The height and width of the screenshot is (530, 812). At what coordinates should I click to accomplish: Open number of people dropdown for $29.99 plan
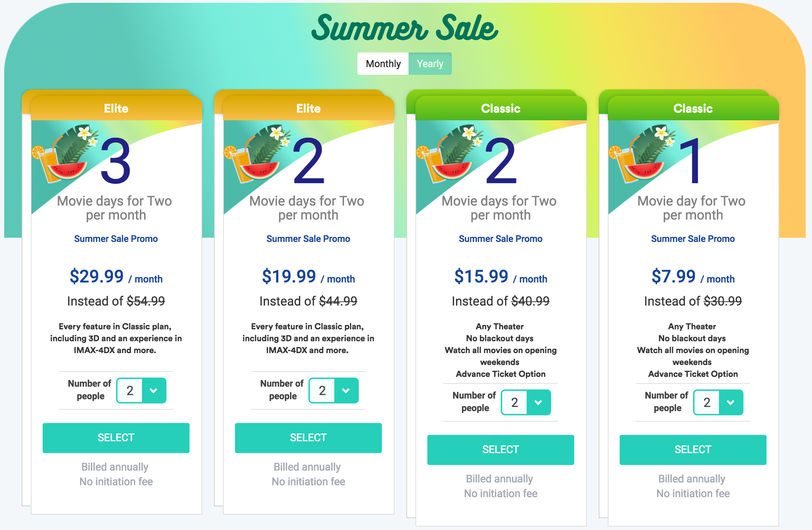141,391
